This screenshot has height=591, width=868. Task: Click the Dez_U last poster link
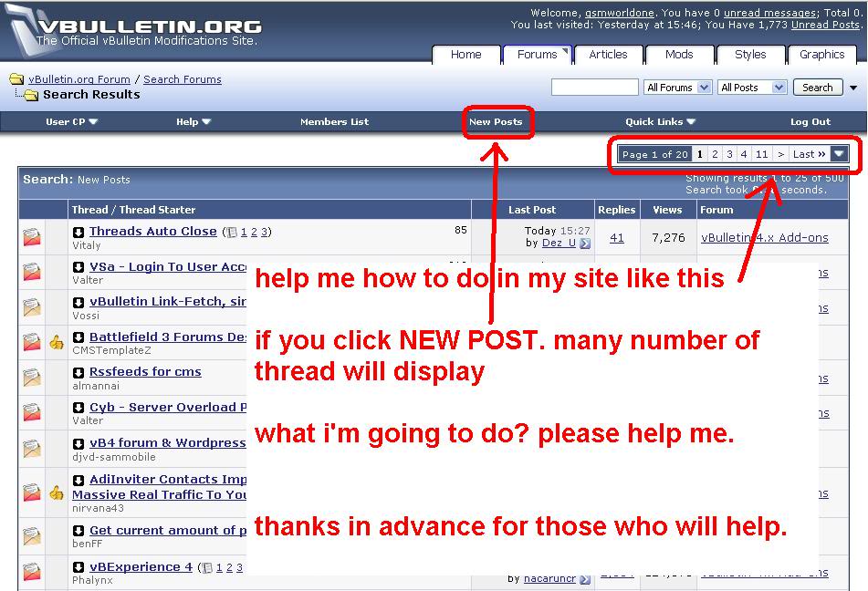click(559, 243)
